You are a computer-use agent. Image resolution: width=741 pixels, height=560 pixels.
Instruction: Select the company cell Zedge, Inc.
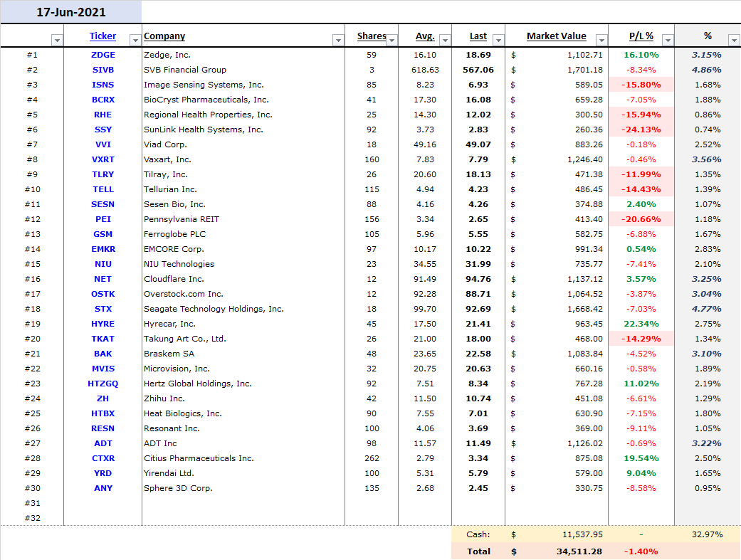click(243, 55)
